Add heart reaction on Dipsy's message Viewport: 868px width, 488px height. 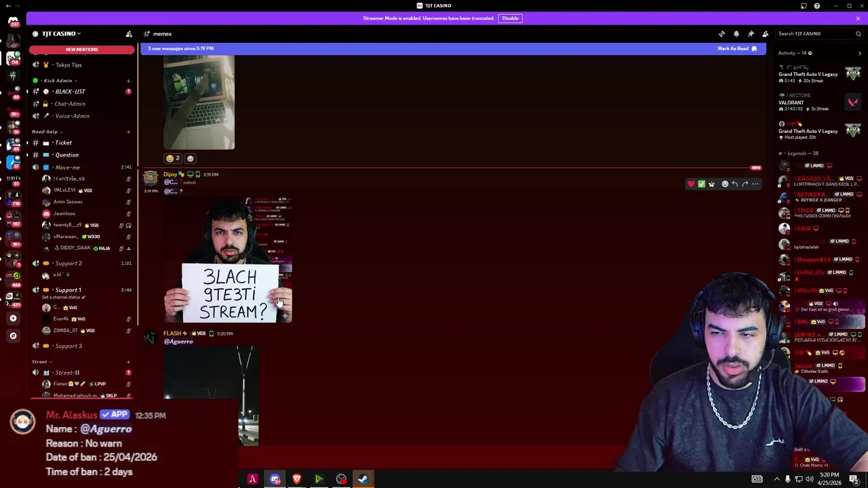point(691,184)
